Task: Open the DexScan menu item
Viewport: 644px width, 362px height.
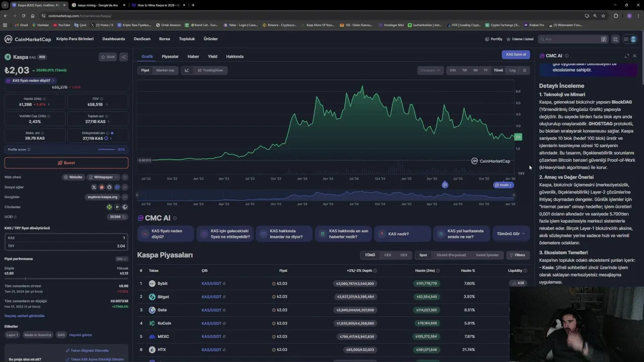Action: tap(142, 39)
